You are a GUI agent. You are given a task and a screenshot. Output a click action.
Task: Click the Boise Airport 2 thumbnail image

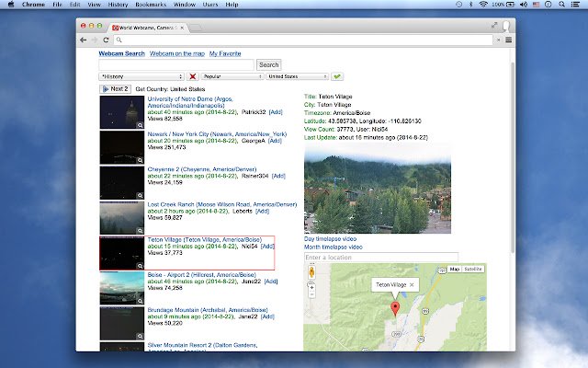122,288
